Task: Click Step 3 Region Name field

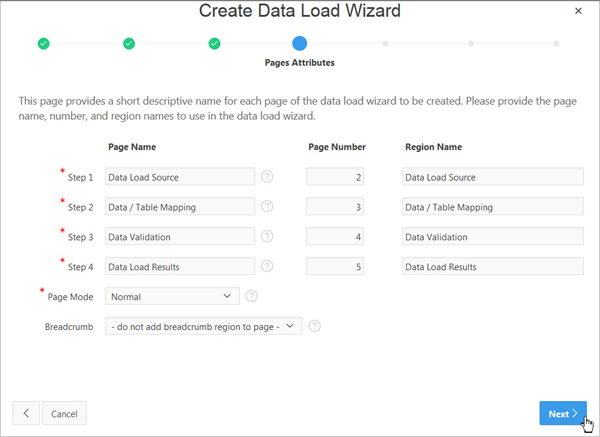Action: (492, 237)
